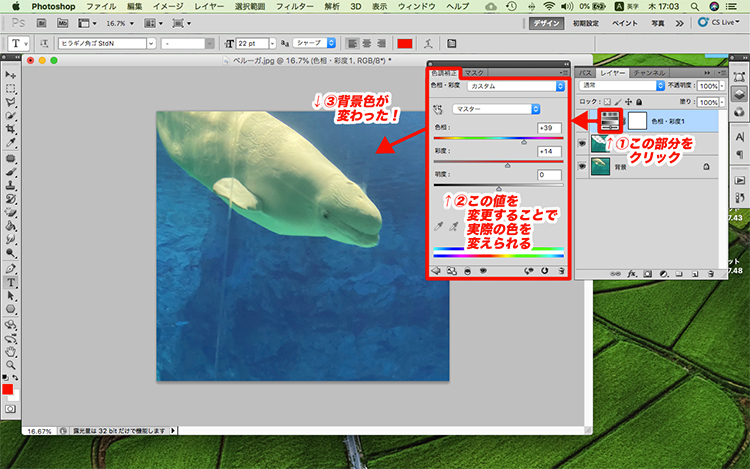Open the layer blend mode 通常 dropdown
750x469 pixels.
(622, 87)
